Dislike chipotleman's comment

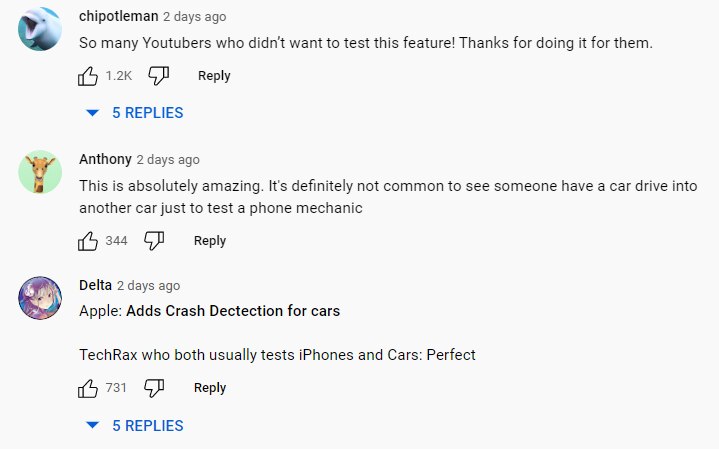click(158, 75)
